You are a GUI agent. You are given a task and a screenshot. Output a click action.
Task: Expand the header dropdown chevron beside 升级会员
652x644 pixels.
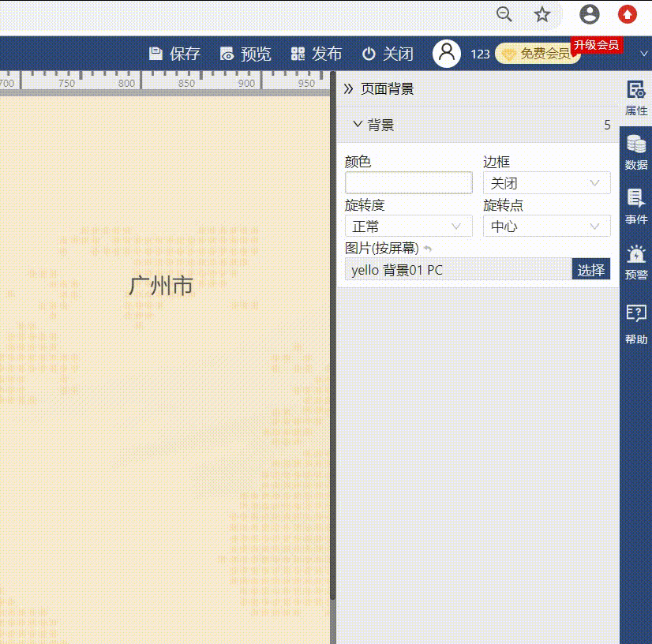pyautogui.click(x=643, y=54)
